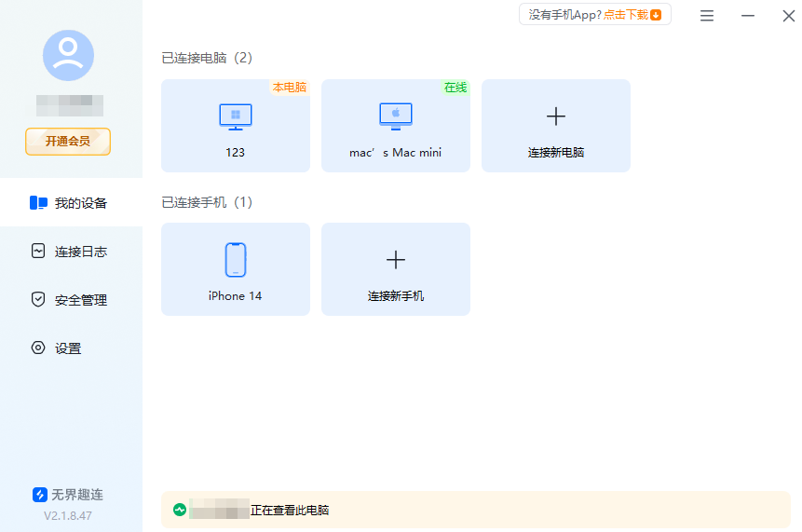Viewport: 802px width, 532px height.
Task: Click the 正在查看此电脑 status text
Action: click(290, 510)
